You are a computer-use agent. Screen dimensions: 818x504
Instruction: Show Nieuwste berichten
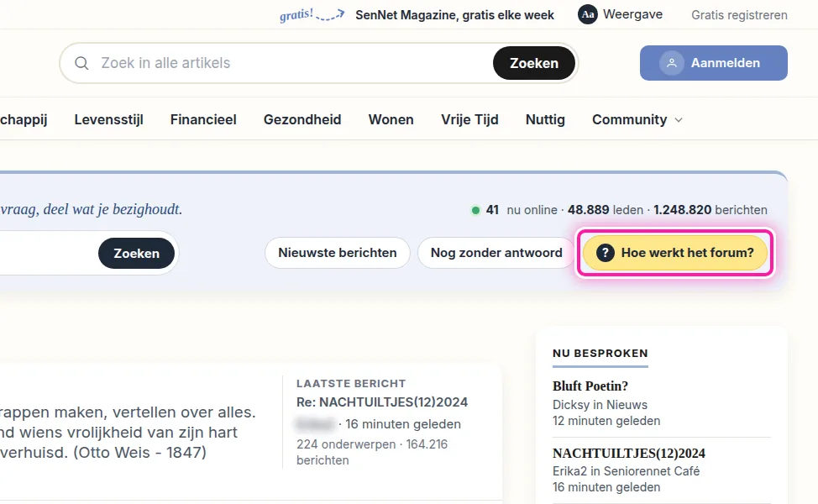338,253
